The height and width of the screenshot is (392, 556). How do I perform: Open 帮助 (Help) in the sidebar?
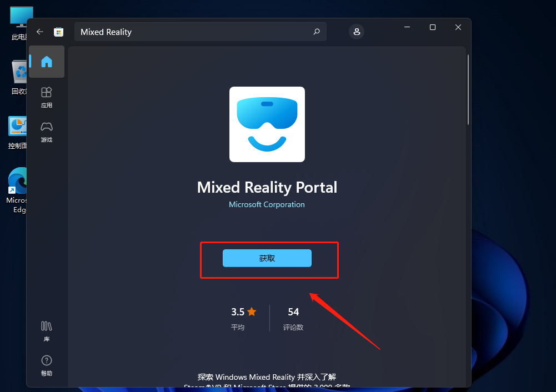pos(47,365)
